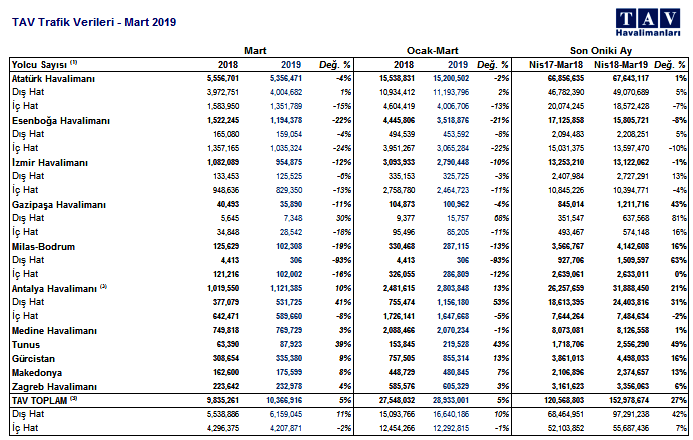This screenshot has width=693, height=440.
Task: Click the 'Nis18-Mar19' column header
Action: point(621,64)
